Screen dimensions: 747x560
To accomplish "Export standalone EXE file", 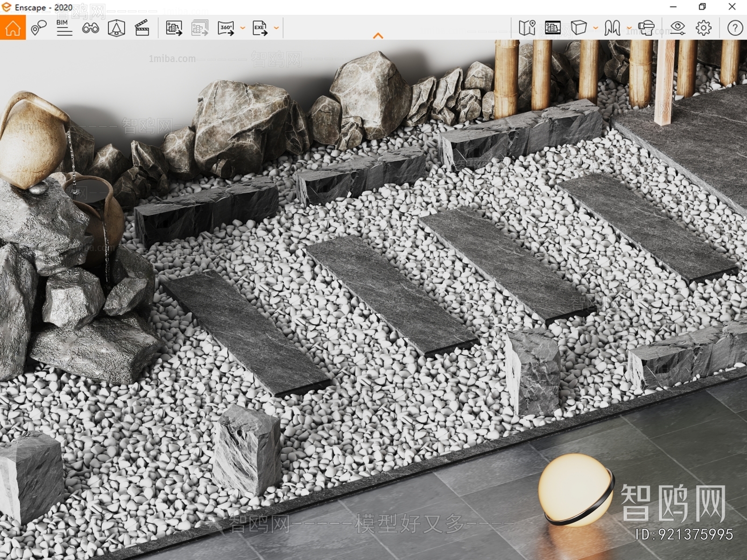I will [x=260, y=28].
